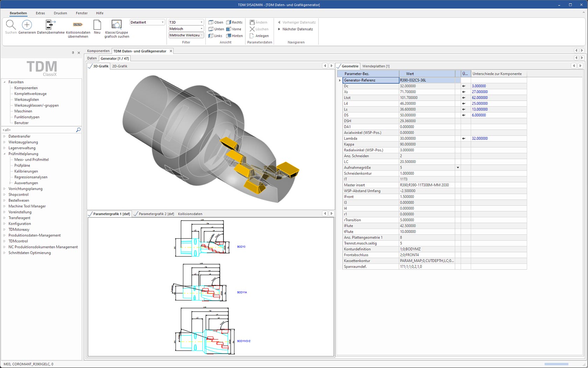
Task: Select Master insert value cell
Action: (427, 185)
